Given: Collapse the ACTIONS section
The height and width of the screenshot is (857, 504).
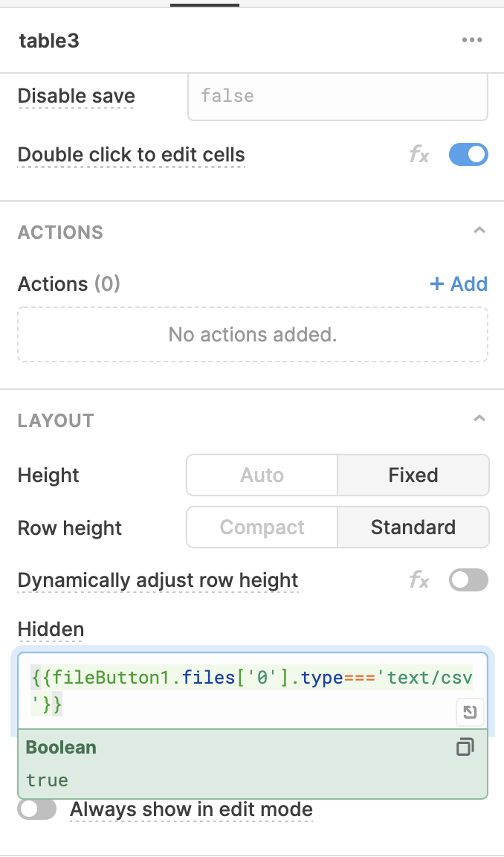Looking at the screenshot, I should click(x=479, y=231).
